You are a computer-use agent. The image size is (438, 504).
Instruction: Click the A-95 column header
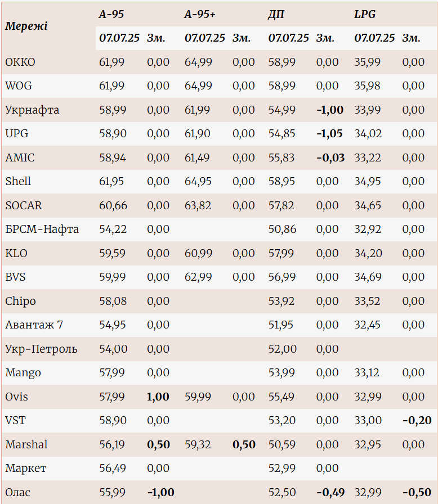pos(111,15)
